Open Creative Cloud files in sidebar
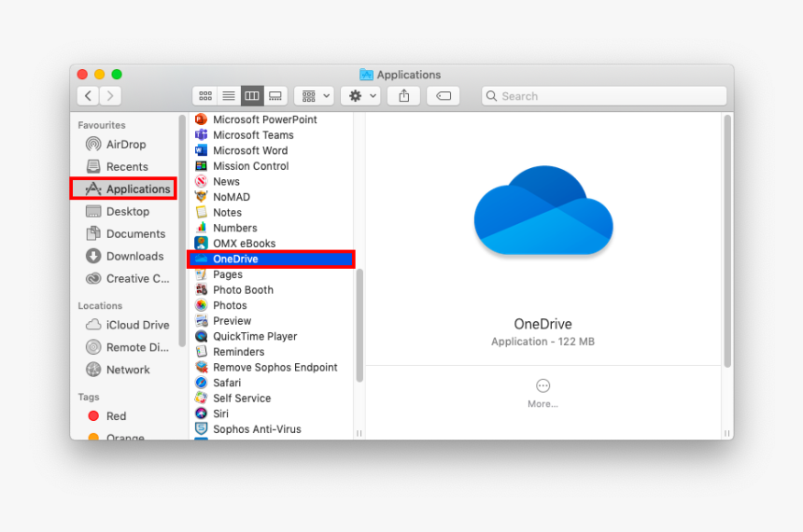This screenshot has height=532, width=803. (x=127, y=278)
